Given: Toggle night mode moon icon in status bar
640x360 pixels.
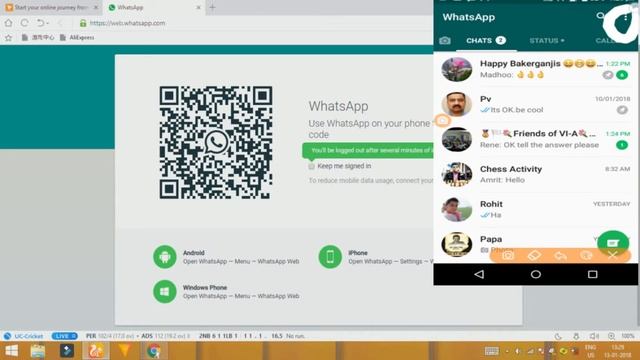Looking at the screenshot, I should click(x=558, y=336).
